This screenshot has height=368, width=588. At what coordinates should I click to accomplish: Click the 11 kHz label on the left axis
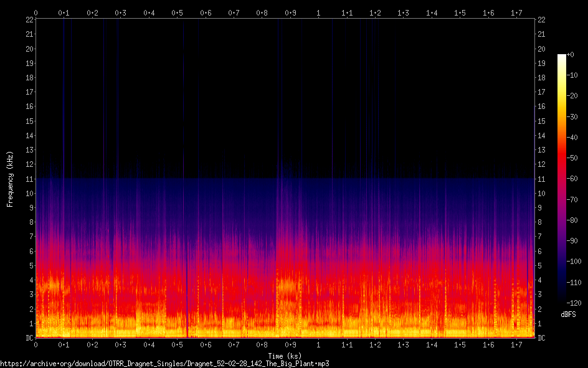(28, 179)
